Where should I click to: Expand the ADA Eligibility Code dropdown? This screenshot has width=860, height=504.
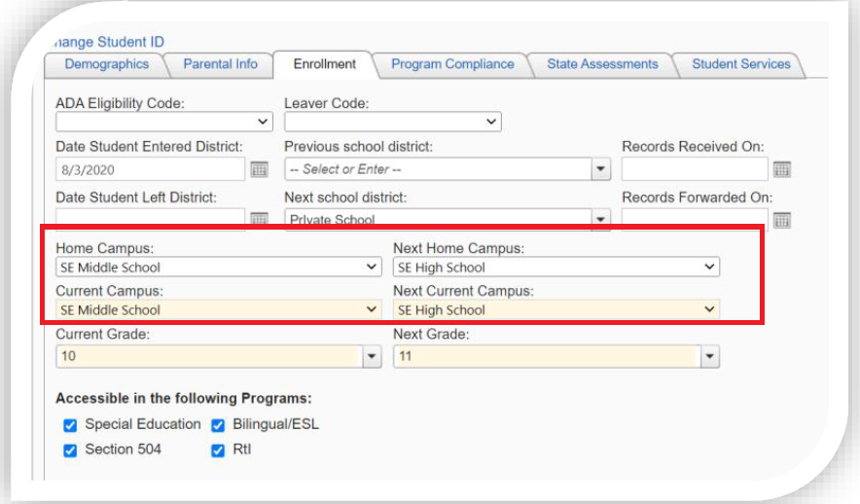click(x=164, y=122)
